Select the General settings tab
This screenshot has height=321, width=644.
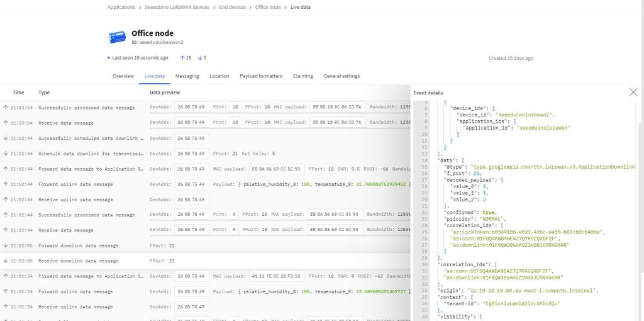click(x=341, y=76)
